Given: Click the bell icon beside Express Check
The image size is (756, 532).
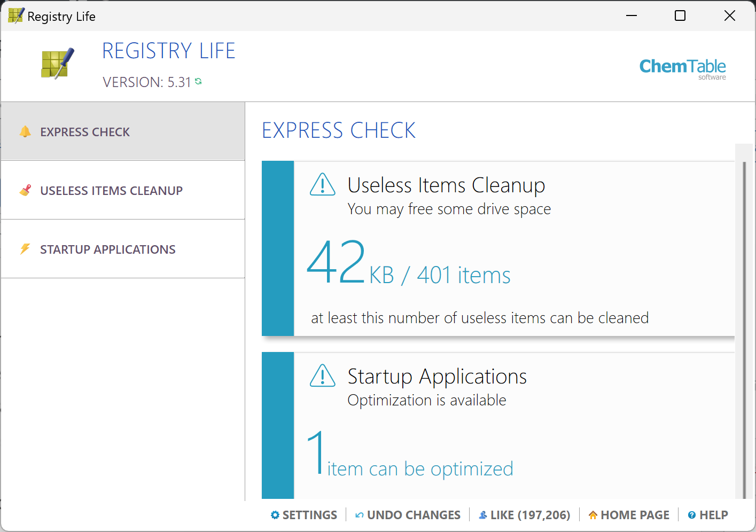Looking at the screenshot, I should (25, 131).
